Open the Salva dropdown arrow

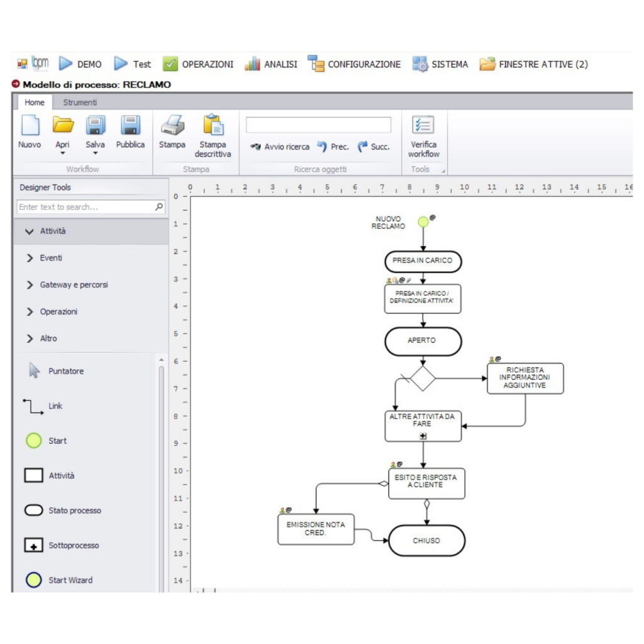[x=95, y=153]
